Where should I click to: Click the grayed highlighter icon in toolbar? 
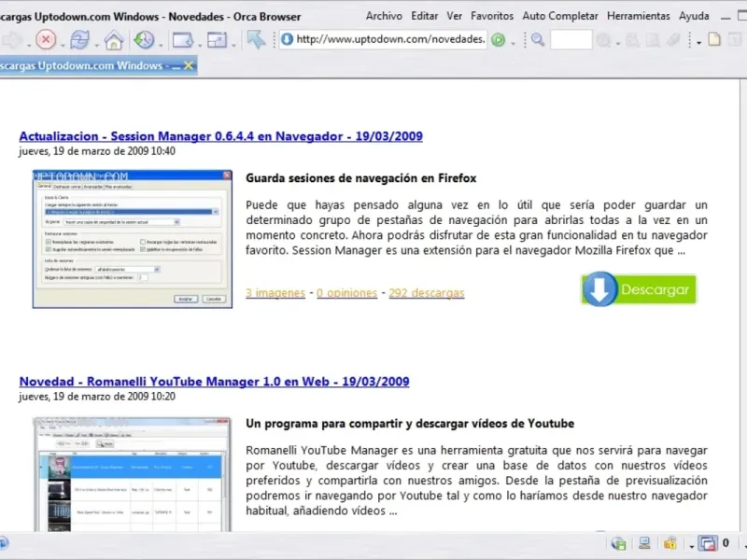click(x=673, y=39)
